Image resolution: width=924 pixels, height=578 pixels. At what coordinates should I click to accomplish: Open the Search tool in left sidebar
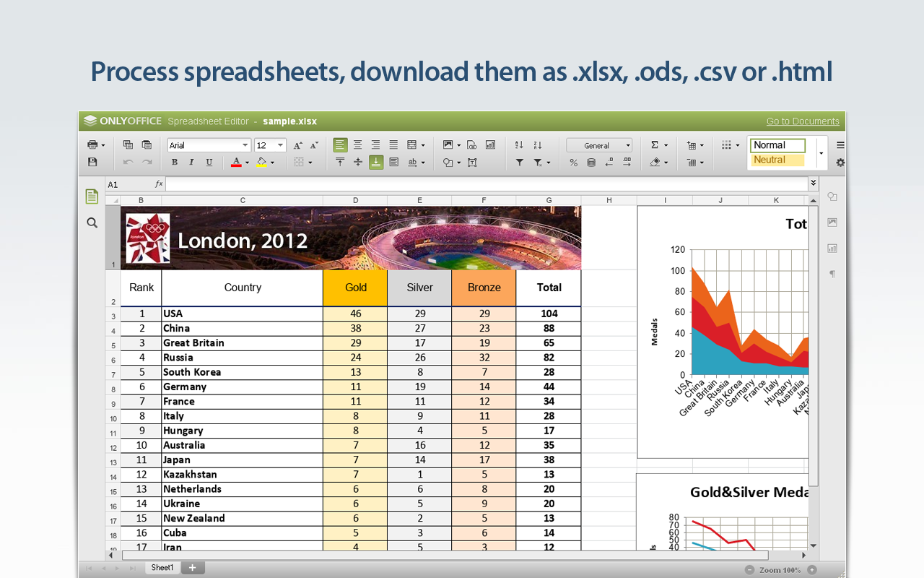[92, 223]
